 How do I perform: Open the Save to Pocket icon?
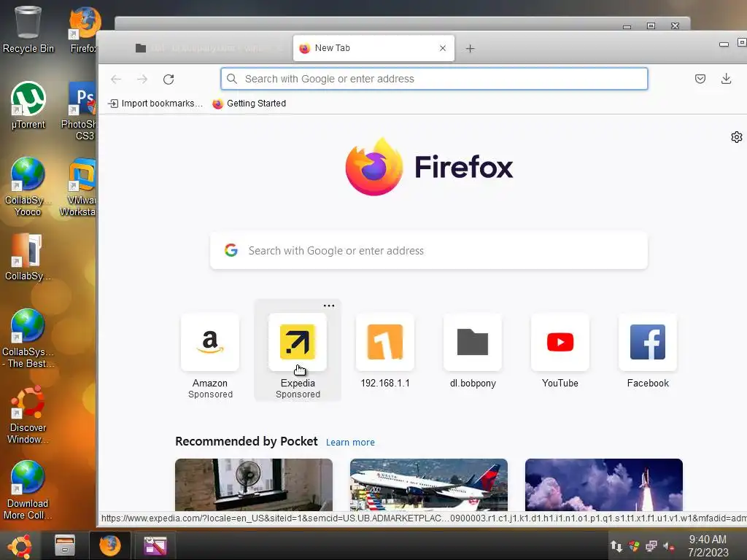700,79
